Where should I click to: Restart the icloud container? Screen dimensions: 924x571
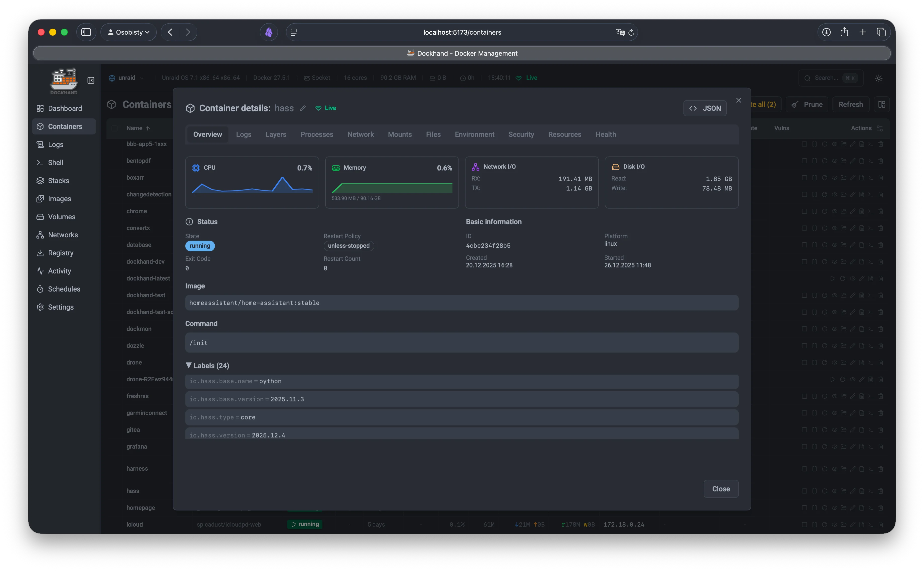pos(825,525)
